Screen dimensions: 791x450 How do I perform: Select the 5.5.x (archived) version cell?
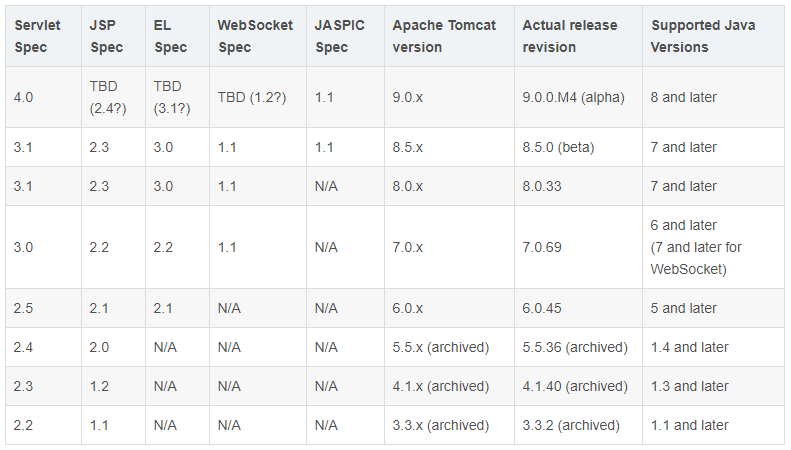tap(441, 347)
